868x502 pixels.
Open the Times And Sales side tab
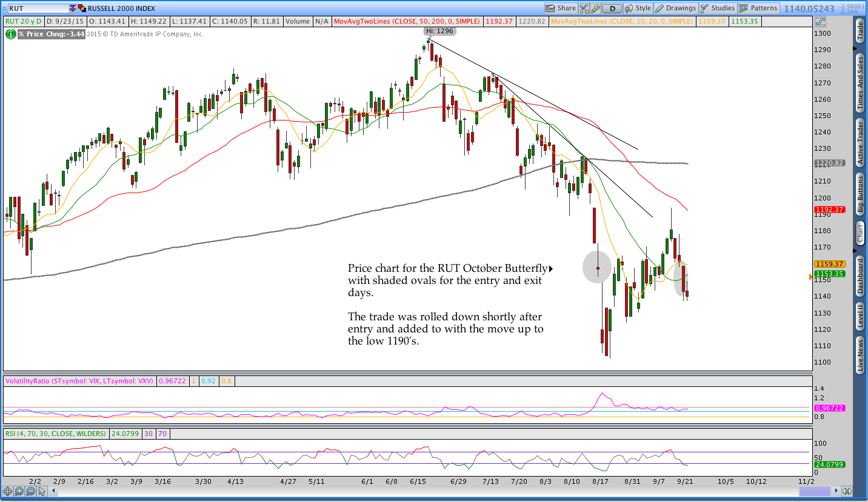pos(860,83)
